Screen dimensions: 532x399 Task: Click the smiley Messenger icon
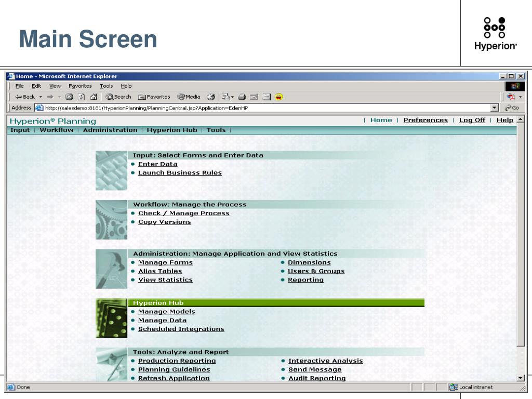279,97
